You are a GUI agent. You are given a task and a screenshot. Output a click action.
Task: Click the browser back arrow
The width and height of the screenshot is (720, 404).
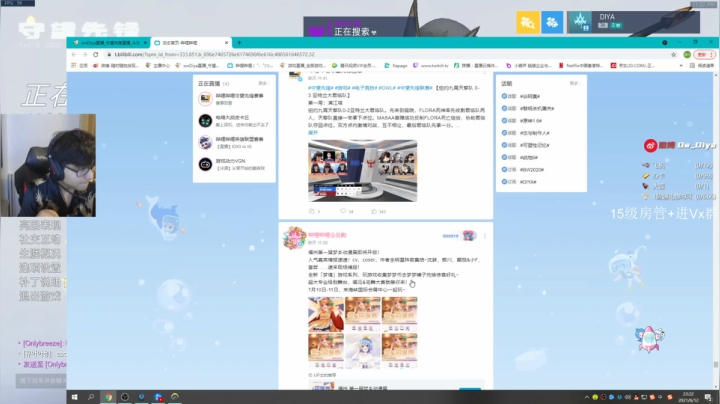(x=74, y=54)
